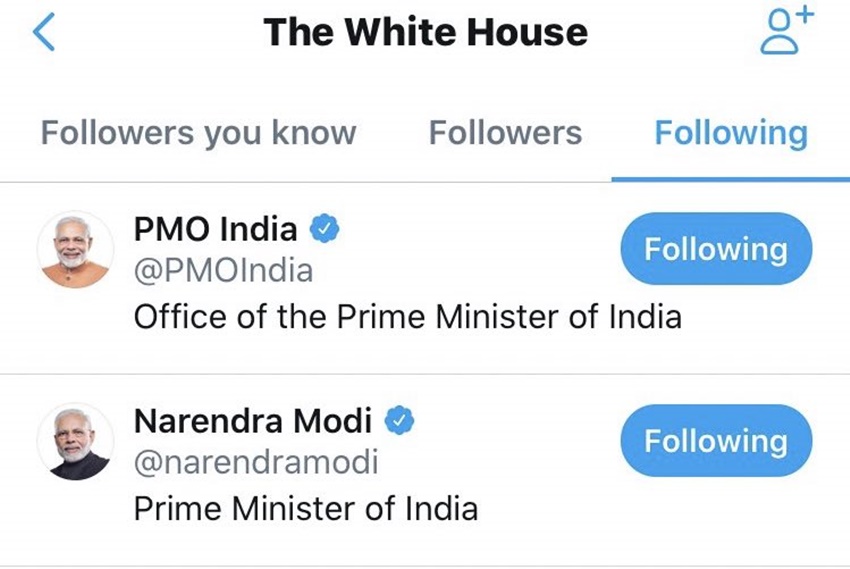Screen dimensions: 850x569
Task: Open the PMO India account name
Action: coord(216,230)
